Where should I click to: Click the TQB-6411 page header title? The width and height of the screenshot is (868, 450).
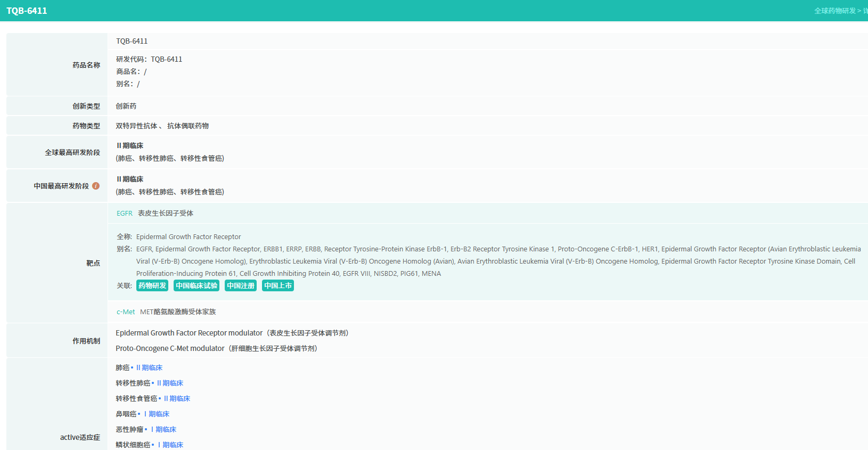point(27,11)
